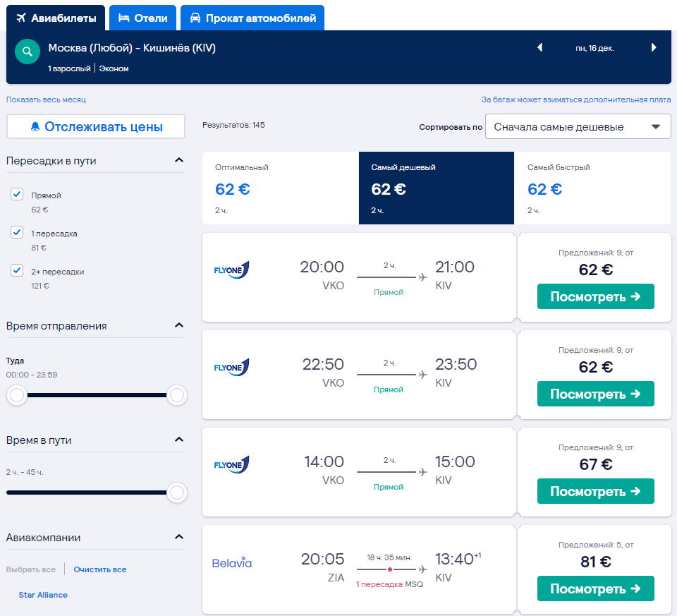Toggle the 2+ пересадки checkbox
Image resolution: width=677 pixels, height=616 pixels.
coord(18,271)
